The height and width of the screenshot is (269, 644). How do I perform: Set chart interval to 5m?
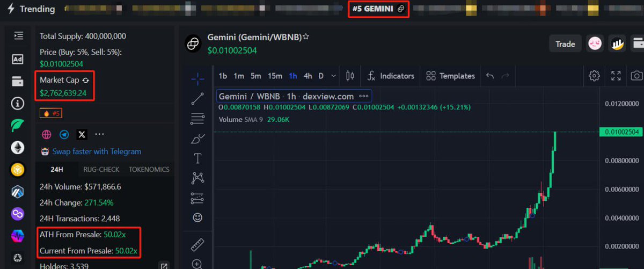click(x=256, y=76)
